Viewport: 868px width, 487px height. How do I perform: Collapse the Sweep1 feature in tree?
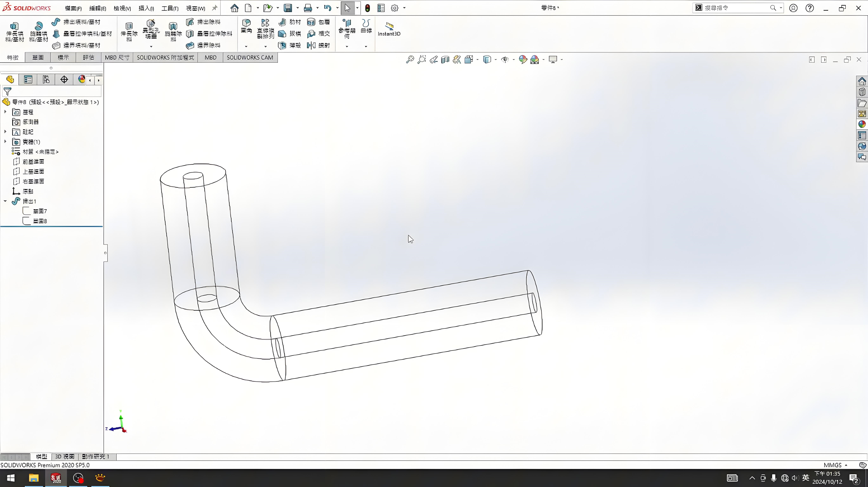point(5,201)
